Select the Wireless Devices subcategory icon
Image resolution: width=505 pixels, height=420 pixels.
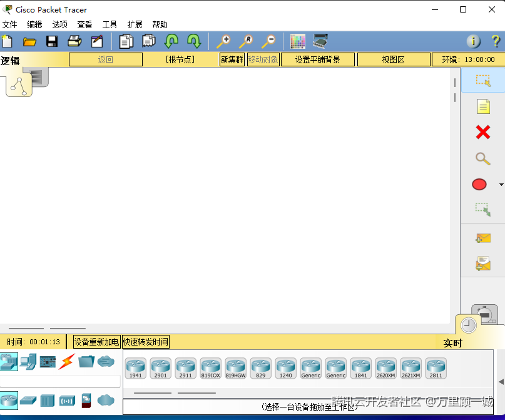pos(67,401)
